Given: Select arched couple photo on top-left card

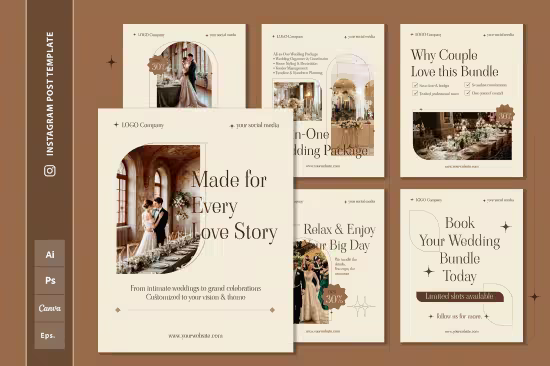Looking at the screenshot, I should coord(184,74).
